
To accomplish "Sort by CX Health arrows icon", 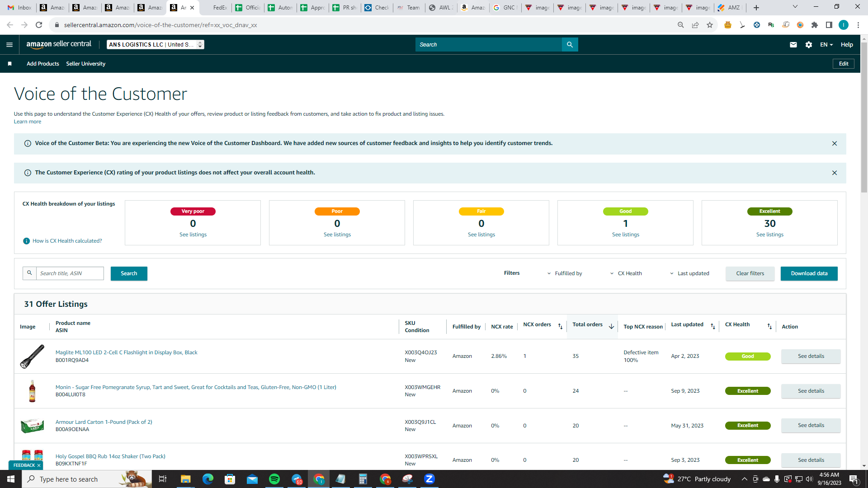I will [x=769, y=326].
